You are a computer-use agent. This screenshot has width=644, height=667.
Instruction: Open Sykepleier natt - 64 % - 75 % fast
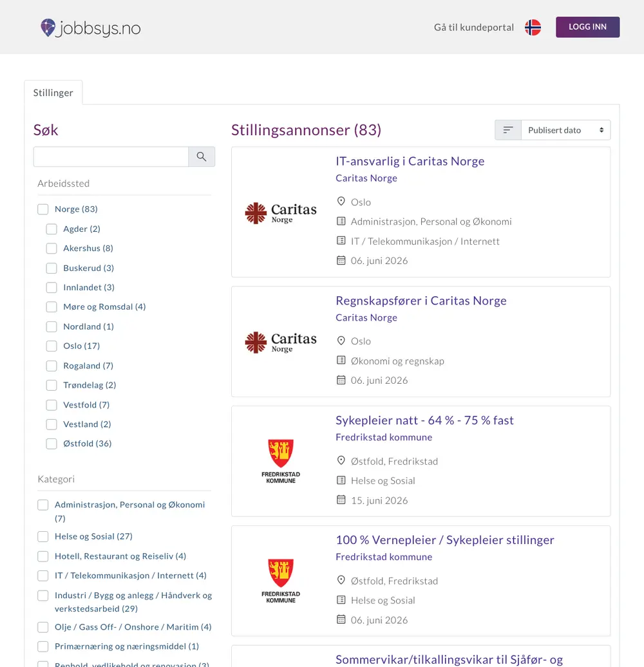click(424, 420)
